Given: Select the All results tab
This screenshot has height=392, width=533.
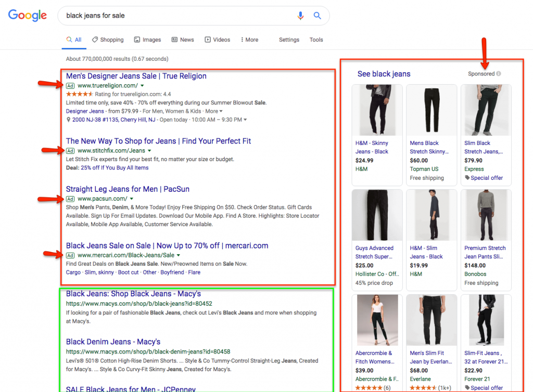Looking at the screenshot, I should 74,40.
